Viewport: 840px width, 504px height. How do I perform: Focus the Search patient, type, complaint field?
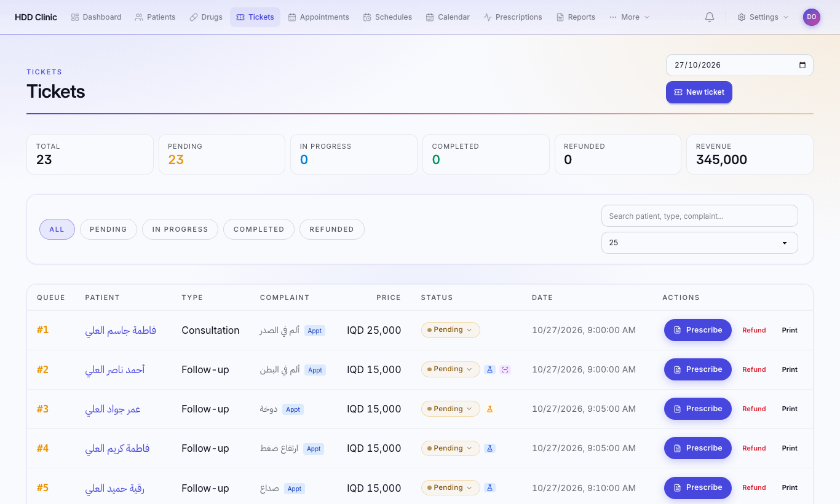click(x=700, y=216)
